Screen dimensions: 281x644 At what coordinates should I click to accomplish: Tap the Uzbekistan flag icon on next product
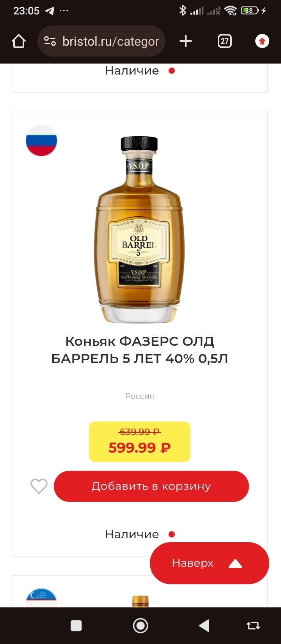coord(41,598)
